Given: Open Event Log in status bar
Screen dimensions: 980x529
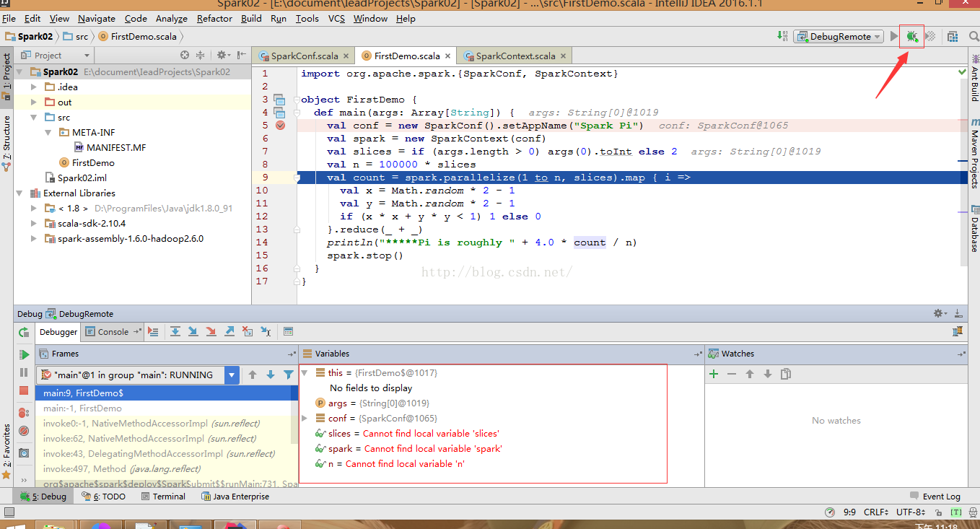Looking at the screenshot, I should coord(935,497).
